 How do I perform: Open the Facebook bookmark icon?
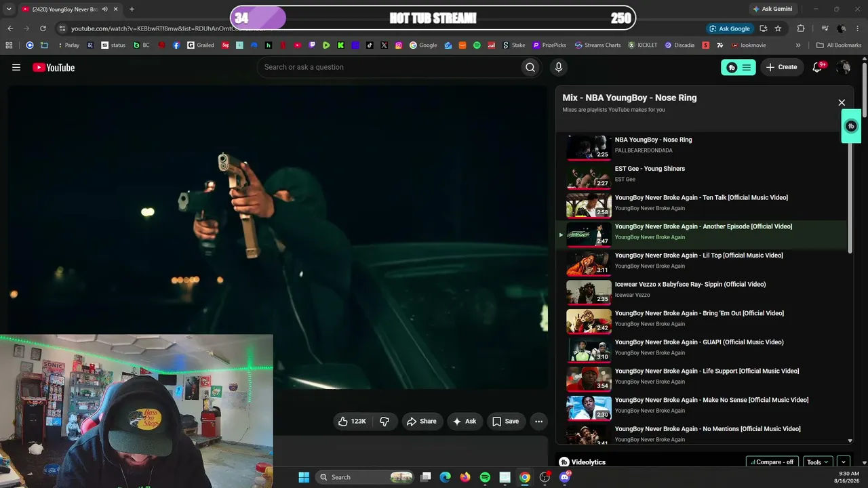point(176,45)
